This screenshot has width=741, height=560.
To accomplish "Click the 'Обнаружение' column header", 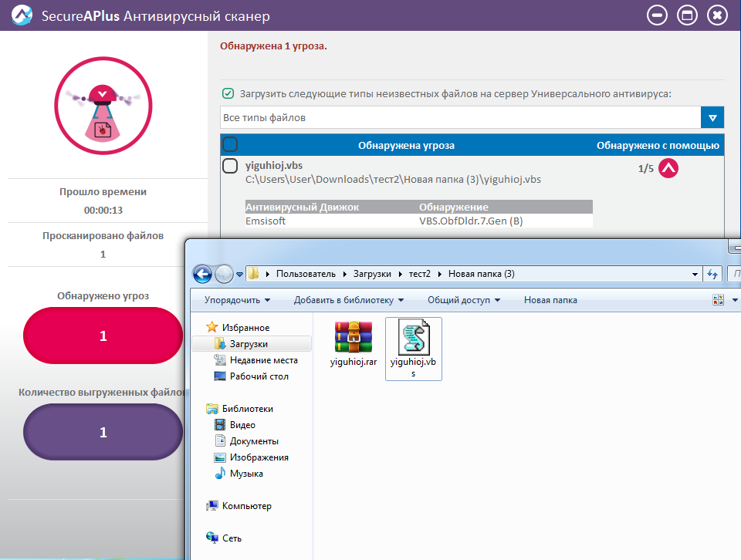I will tap(454, 207).
